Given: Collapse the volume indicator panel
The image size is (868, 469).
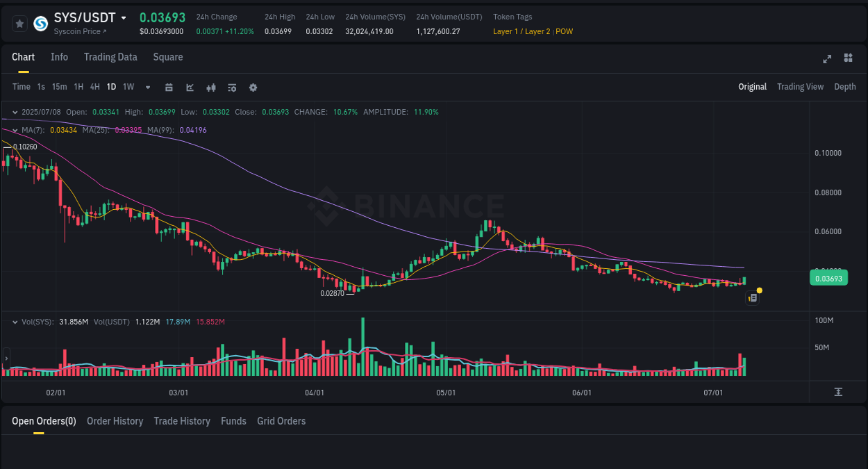Looking at the screenshot, I should [x=15, y=321].
